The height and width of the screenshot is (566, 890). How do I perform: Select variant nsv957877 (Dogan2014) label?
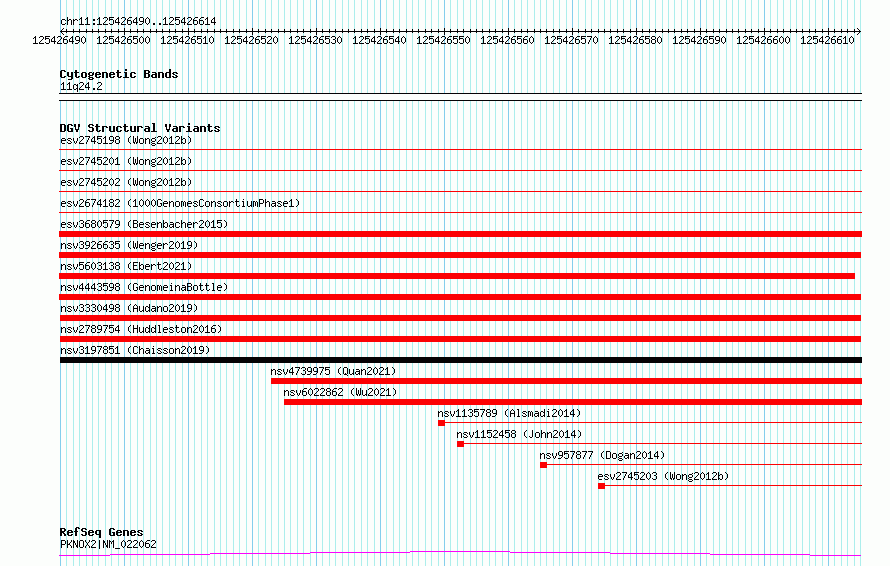(602, 455)
